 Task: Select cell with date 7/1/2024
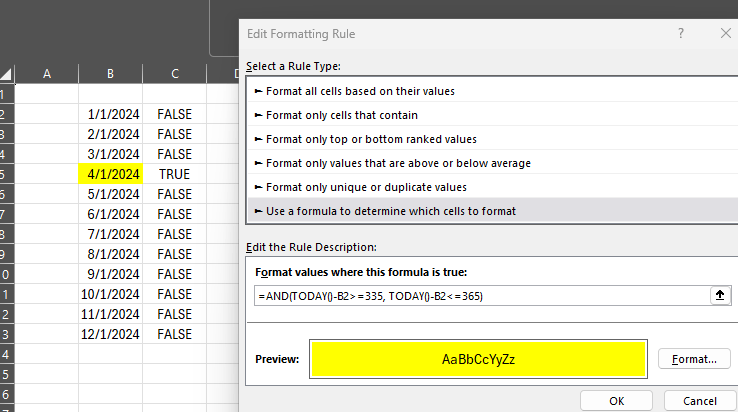click(111, 234)
